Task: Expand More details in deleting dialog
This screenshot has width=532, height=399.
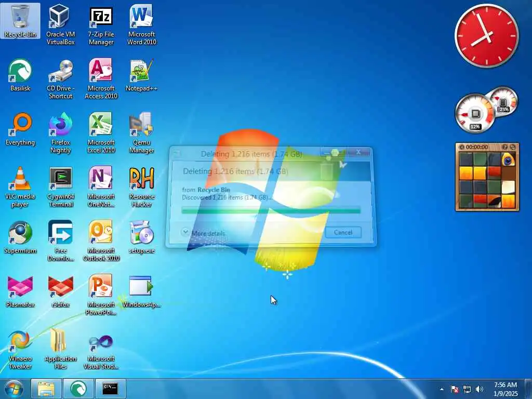Action: coord(204,233)
